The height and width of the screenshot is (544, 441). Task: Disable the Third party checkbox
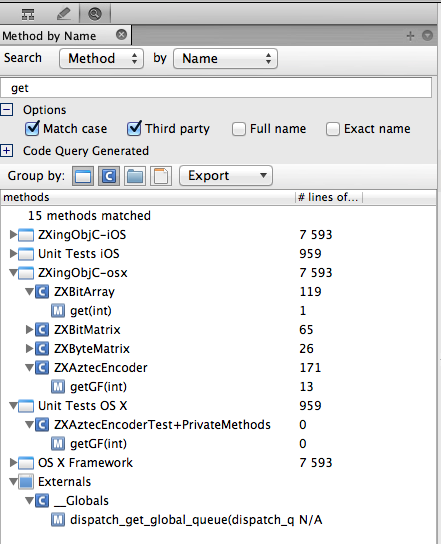click(x=134, y=128)
